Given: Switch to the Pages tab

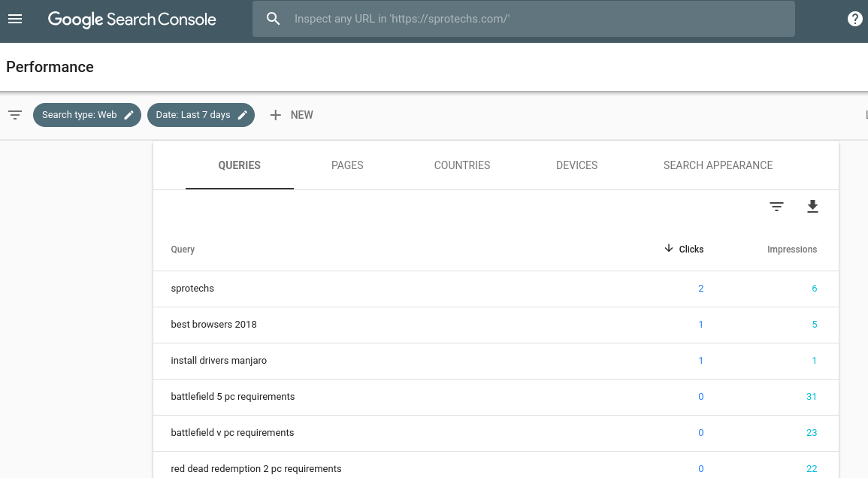Looking at the screenshot, I should 347,165.
